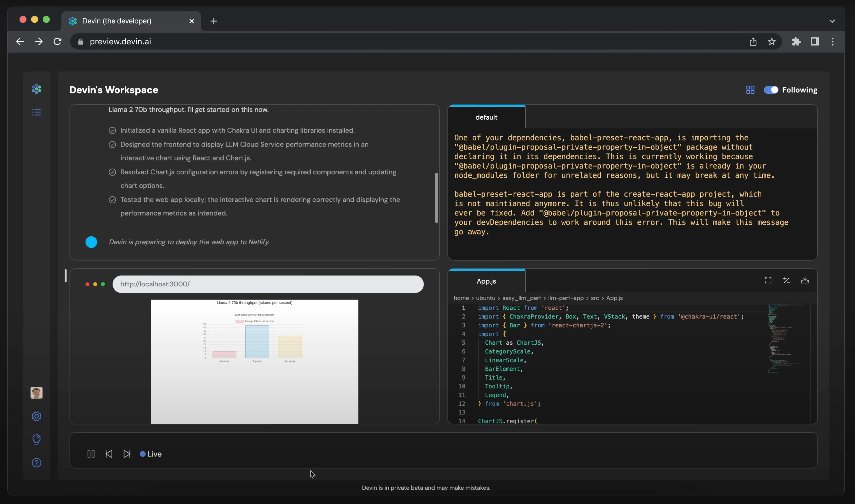Open Chrome tab search chevron dropdown
This screenshot has height=504, width=855.
point(832,21)
